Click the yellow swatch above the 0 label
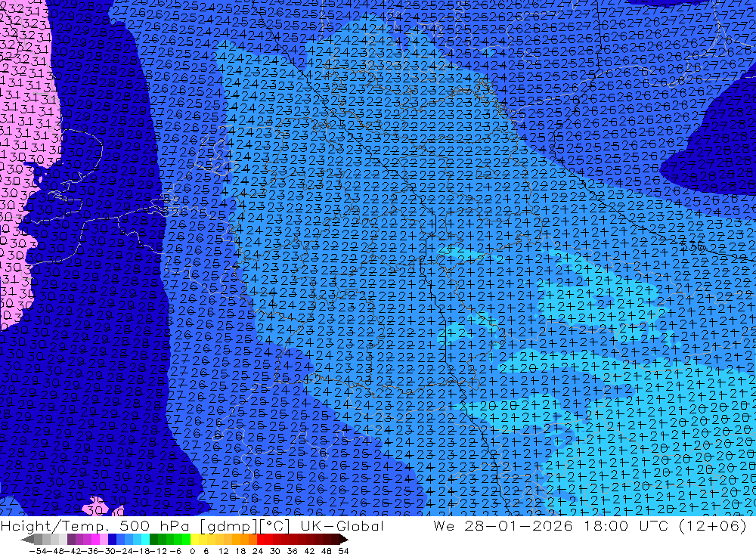This screenshot has height=554, width=756. 195,540
